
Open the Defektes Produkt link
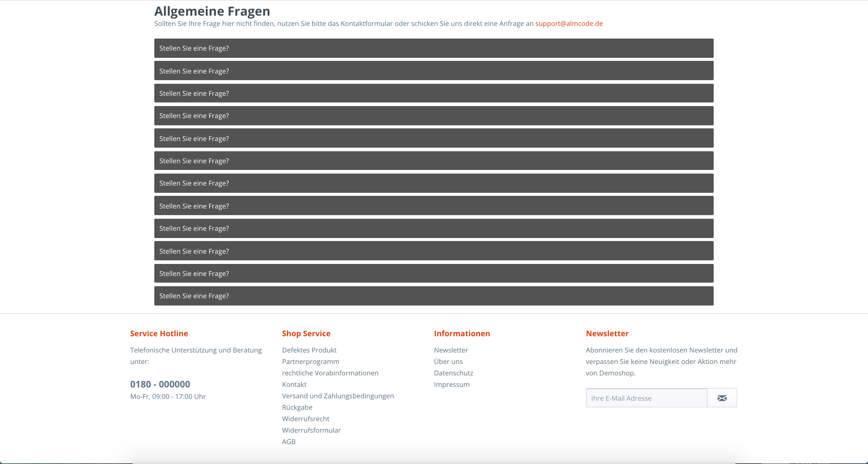coord(309,350)
